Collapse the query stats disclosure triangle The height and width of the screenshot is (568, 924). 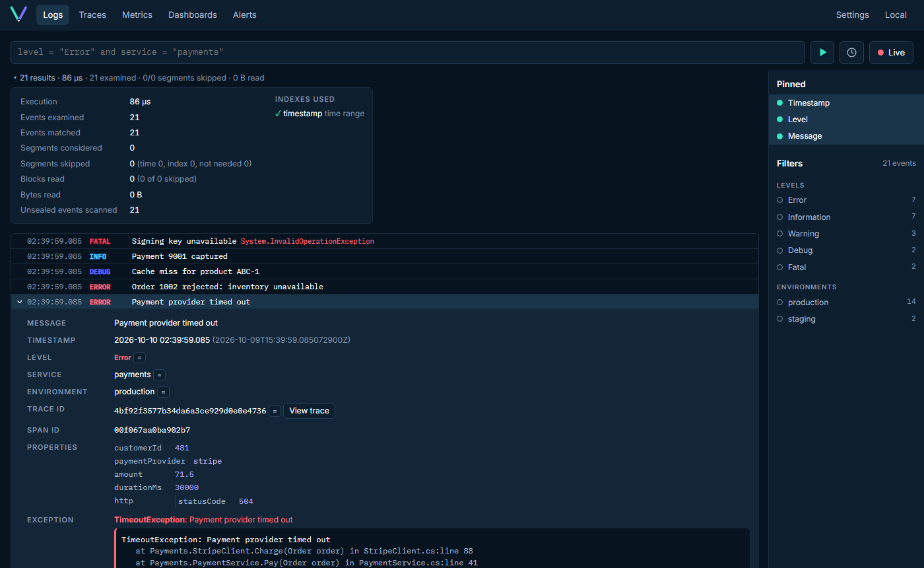click(15, 78)
